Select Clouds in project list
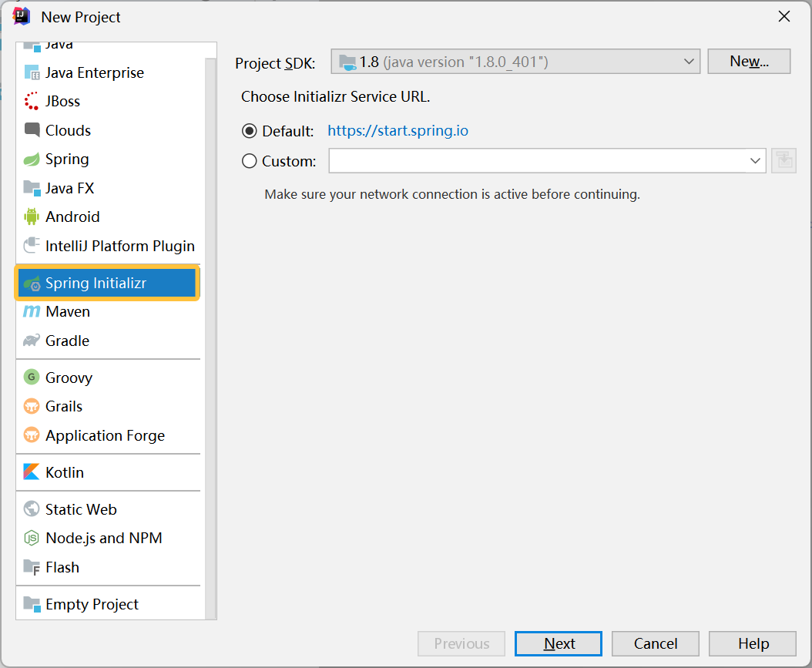Viewport: 812px width, 668px height. pos(108,130)
